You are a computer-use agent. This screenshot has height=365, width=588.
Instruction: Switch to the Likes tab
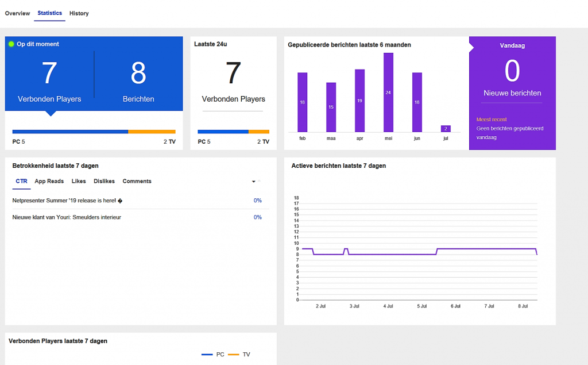point(78,181)
